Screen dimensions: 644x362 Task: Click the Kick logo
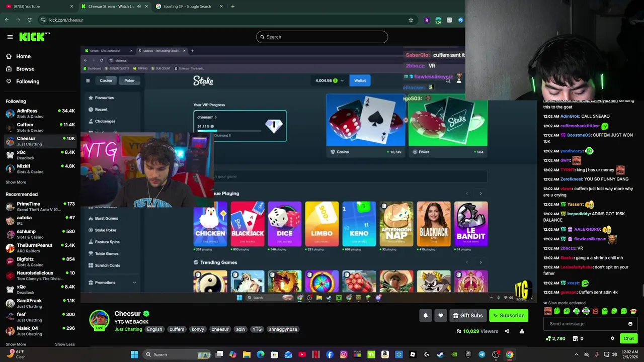pos(34,37)
